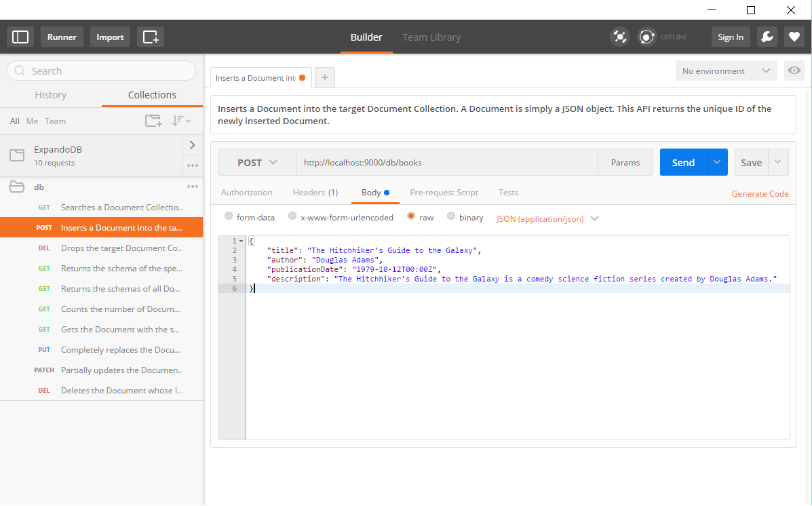Viewport: 812px width, 506px height.
Task: Click the search magnifier icon
Action: click(x=20, y=71)
